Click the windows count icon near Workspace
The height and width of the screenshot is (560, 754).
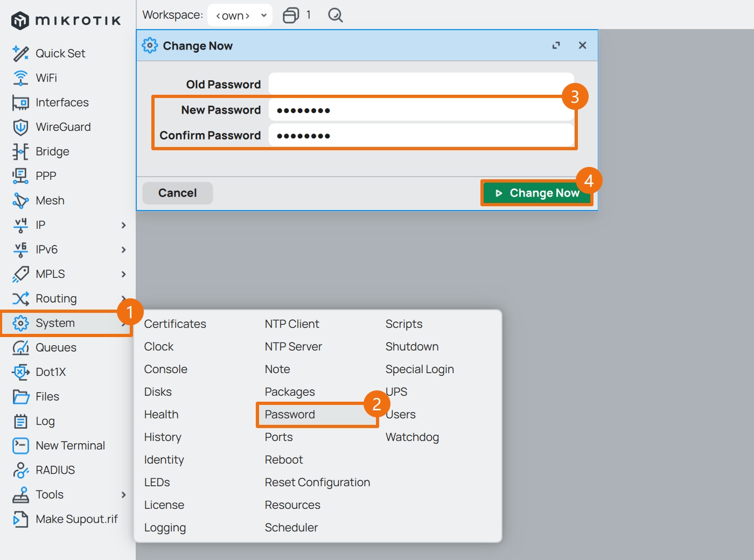tap(291, 15)
